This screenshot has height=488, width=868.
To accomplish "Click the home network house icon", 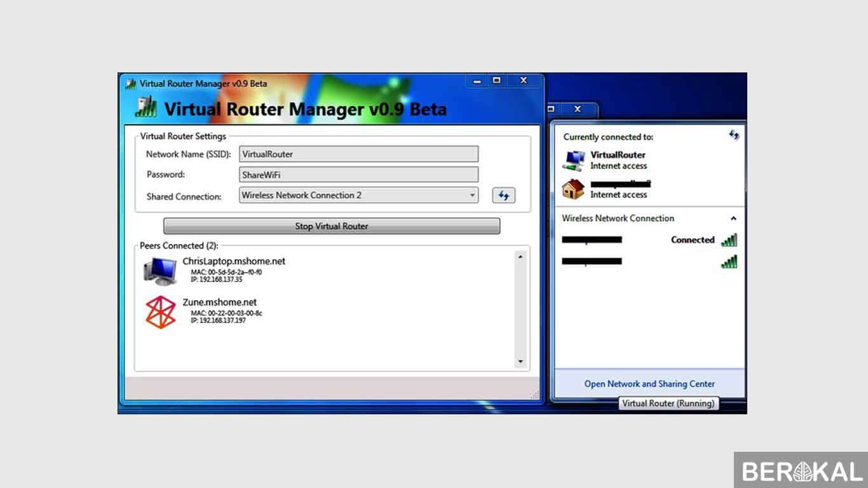I will point(574,189).
